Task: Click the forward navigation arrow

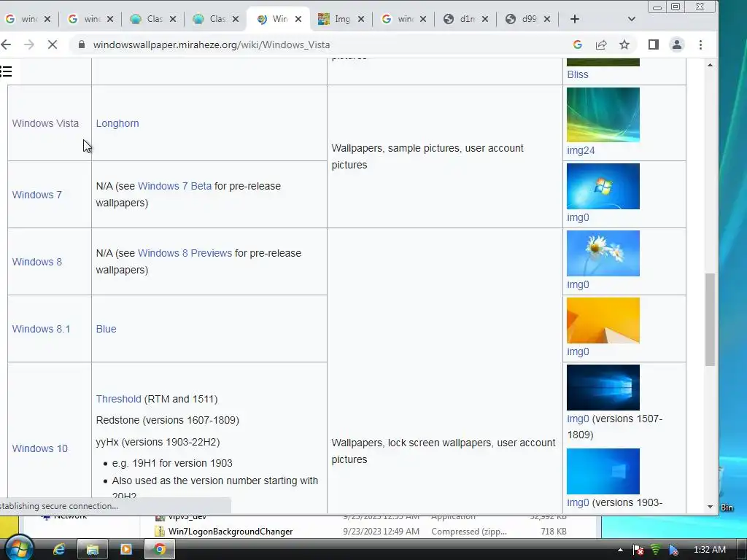Action: [x=29, y=44]
